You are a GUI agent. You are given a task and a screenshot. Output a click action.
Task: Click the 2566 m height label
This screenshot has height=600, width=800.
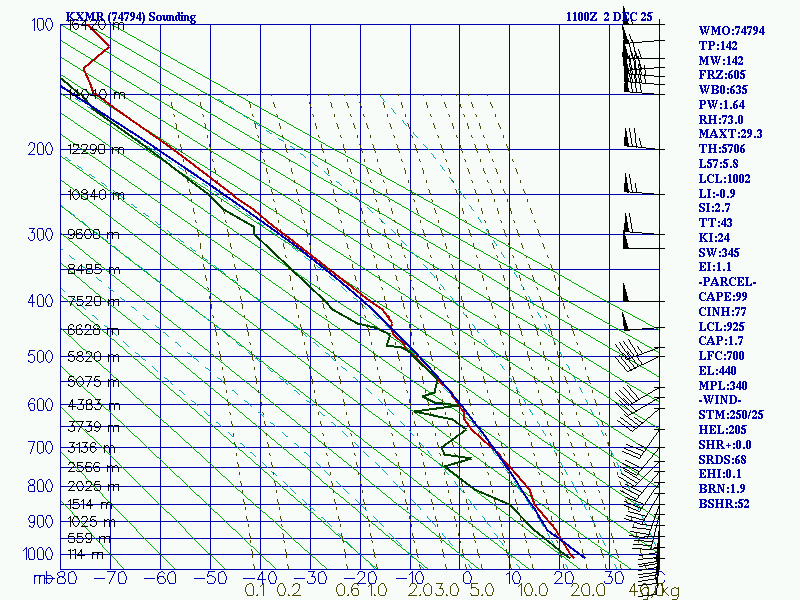93,467
